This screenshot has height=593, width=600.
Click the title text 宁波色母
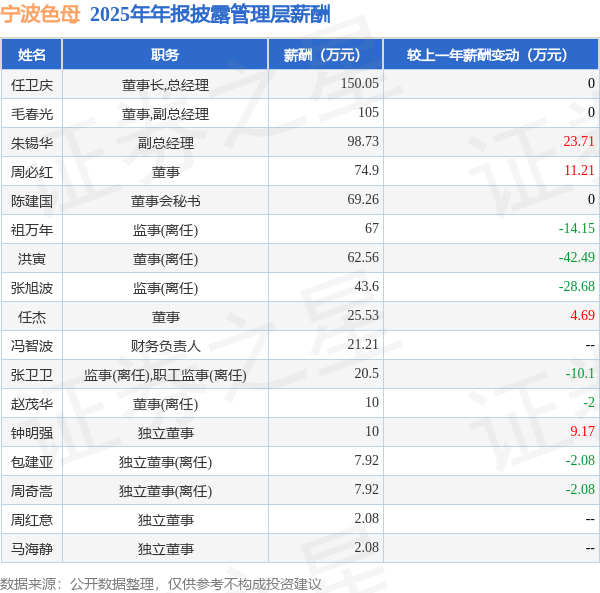coord(40,15)
